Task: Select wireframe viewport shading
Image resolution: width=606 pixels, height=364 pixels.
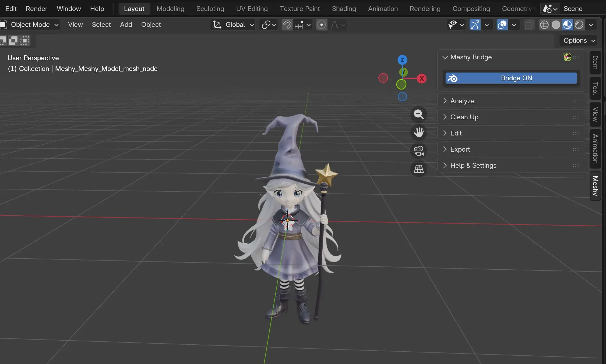Action: [x=544, y=25]
